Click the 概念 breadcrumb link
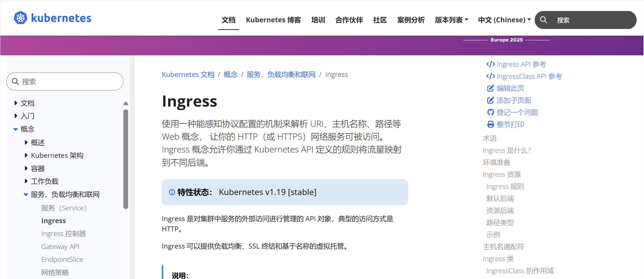Screen dimensions: 644x279 click(x=231, y=75)
